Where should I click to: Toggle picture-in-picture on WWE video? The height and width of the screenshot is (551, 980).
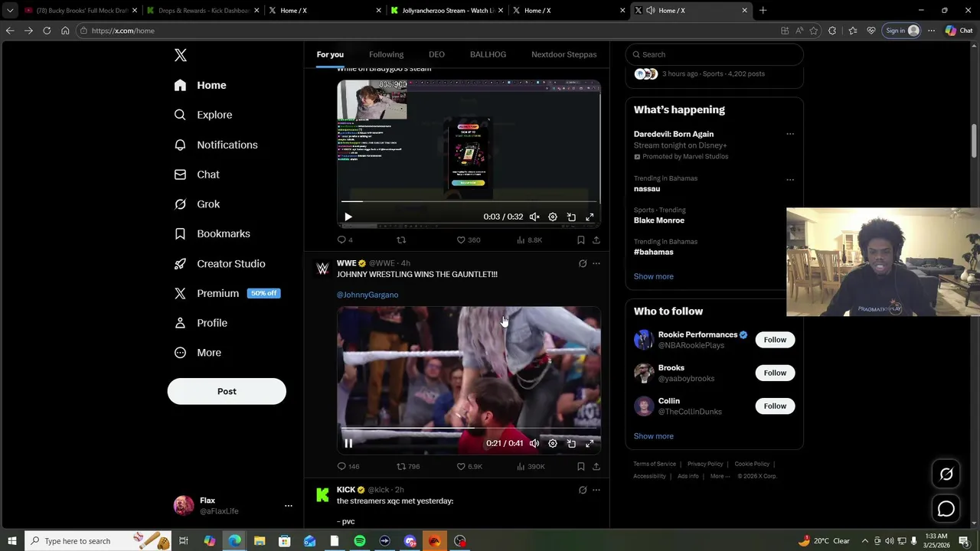click(x=571, y=444)
